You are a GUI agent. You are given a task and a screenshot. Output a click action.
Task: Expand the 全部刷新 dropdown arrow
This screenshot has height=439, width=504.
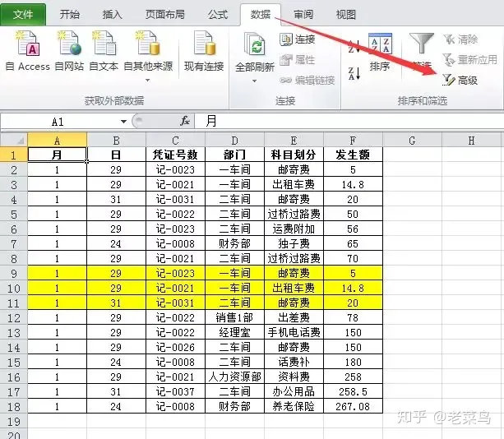click(254, 81)
